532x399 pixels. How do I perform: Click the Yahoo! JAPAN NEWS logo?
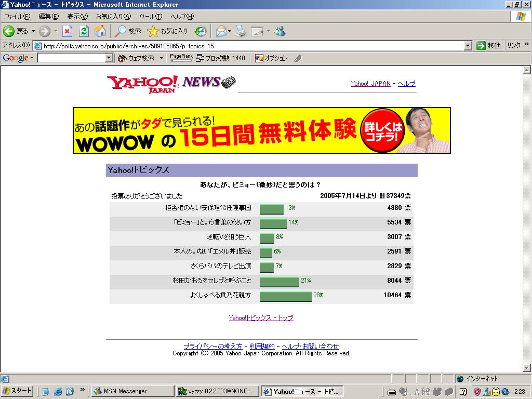[x=171, y=84]
